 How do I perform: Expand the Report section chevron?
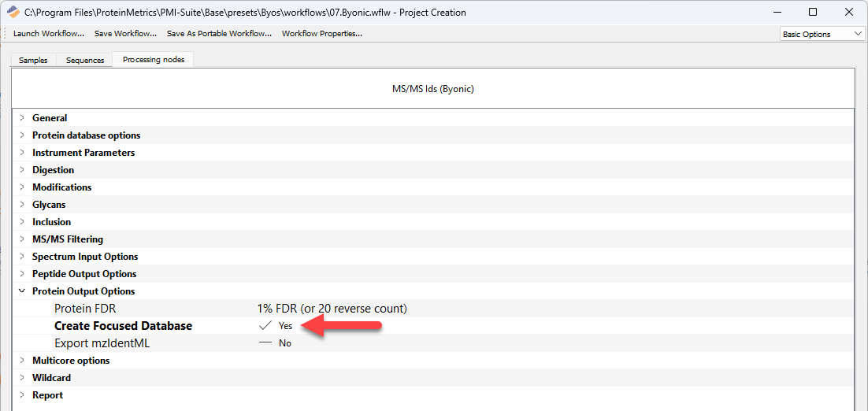click(x=21, y=395)
